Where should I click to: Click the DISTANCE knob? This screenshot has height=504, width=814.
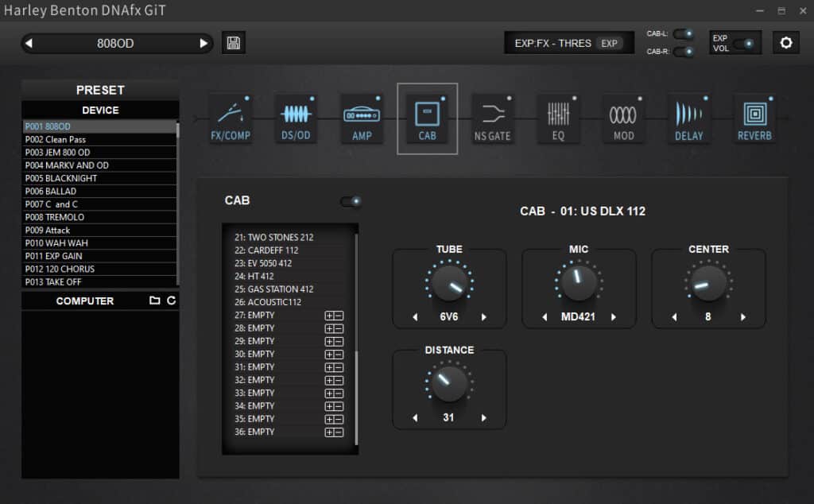pyautogui.click(x=449, y=384)
